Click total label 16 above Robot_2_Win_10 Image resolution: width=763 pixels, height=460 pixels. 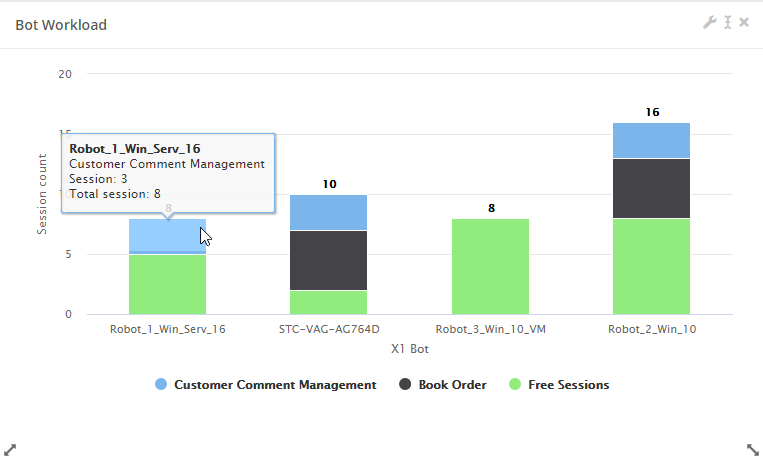click(652, 112)
